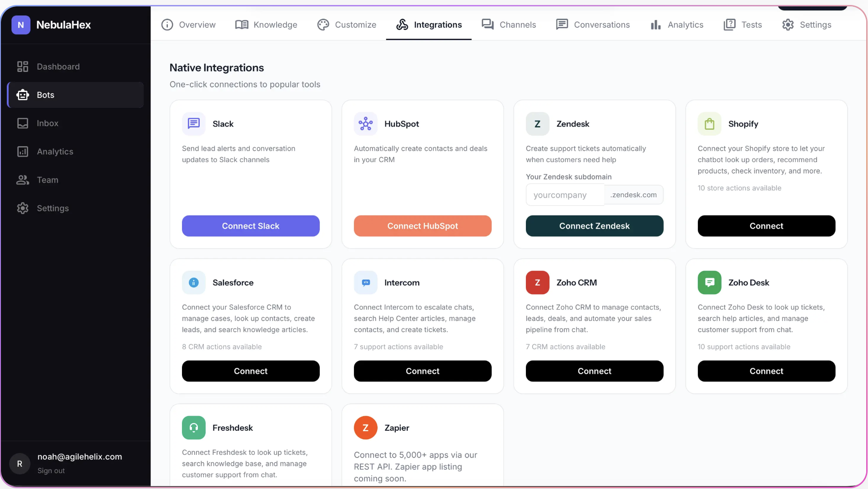Image resolution: width=868 pixels, height=489 pixels.
Task: Click the Dashboard grid icon in sidebar
Action: click(23, 67)
